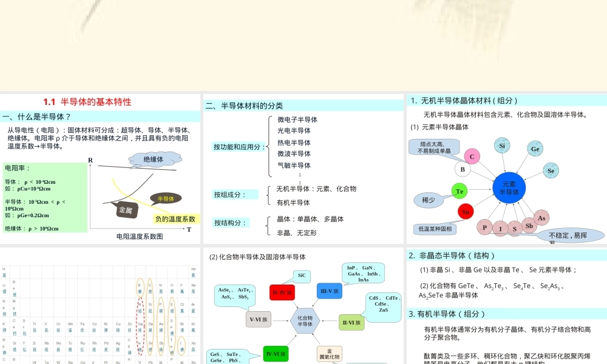
Task: Click the '(1) 元素半导体晶体' subheading
Action: coord(439,127)
